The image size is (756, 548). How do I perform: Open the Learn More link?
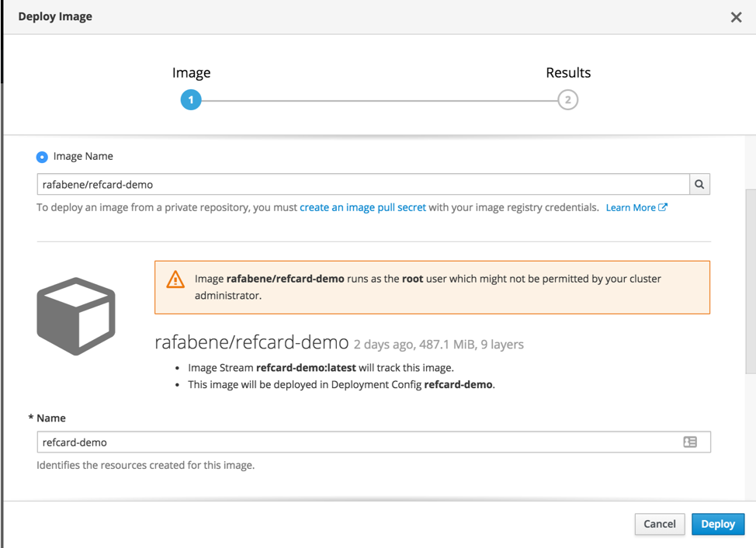(630, 207)
